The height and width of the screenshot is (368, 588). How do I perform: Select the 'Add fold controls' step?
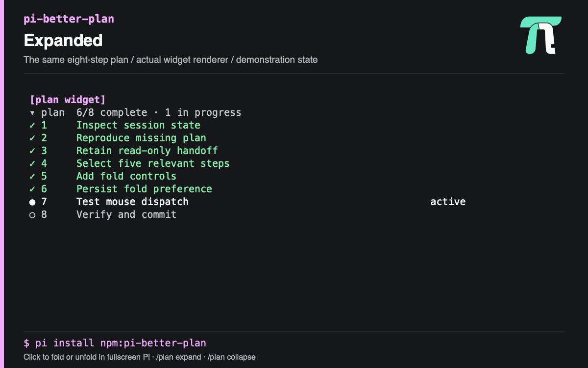tap(126, 177)
